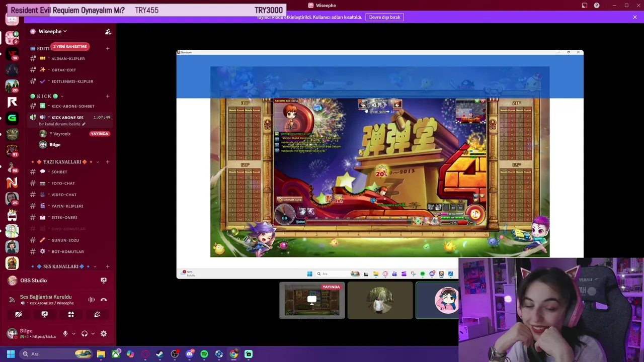Open the activities launcher icon

point(71,314)
